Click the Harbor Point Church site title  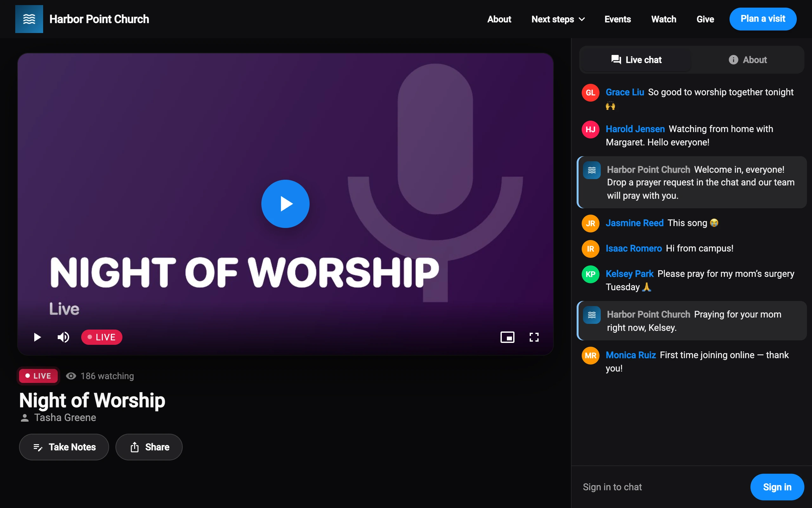(99, 19)
